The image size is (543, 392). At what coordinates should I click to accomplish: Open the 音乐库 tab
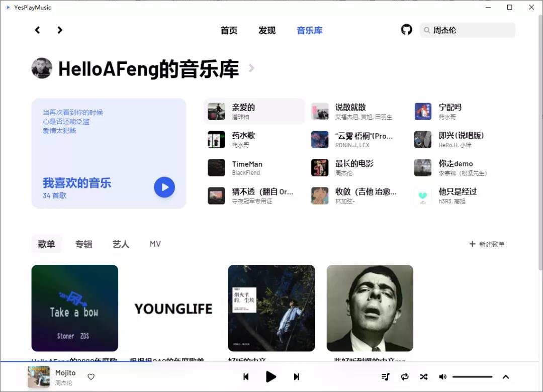(309, 31)
